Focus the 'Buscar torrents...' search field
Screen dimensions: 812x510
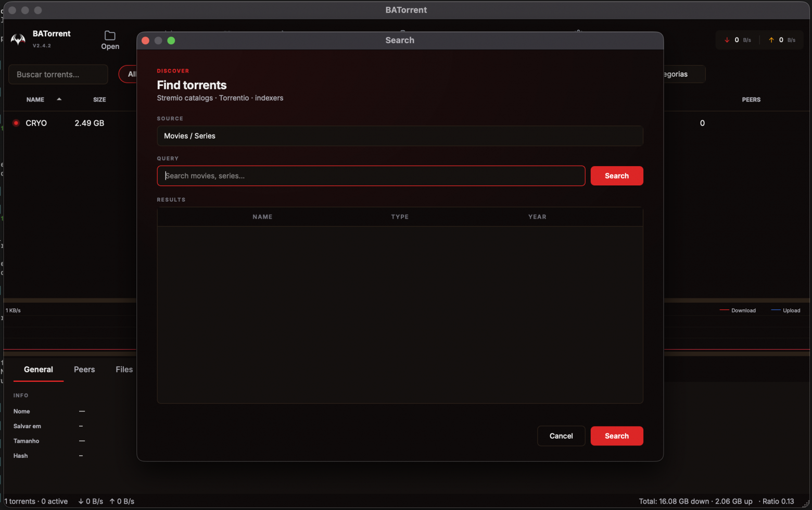tap(58, 74)
